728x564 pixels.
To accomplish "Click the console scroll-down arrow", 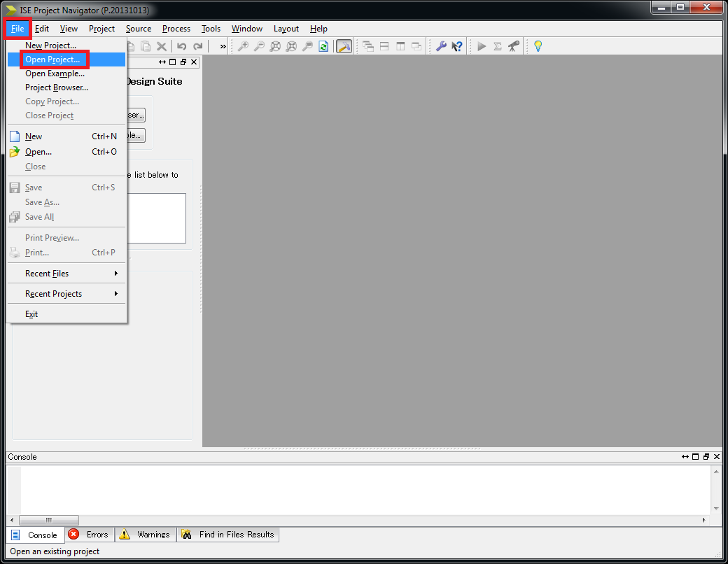I will (716, 509).
